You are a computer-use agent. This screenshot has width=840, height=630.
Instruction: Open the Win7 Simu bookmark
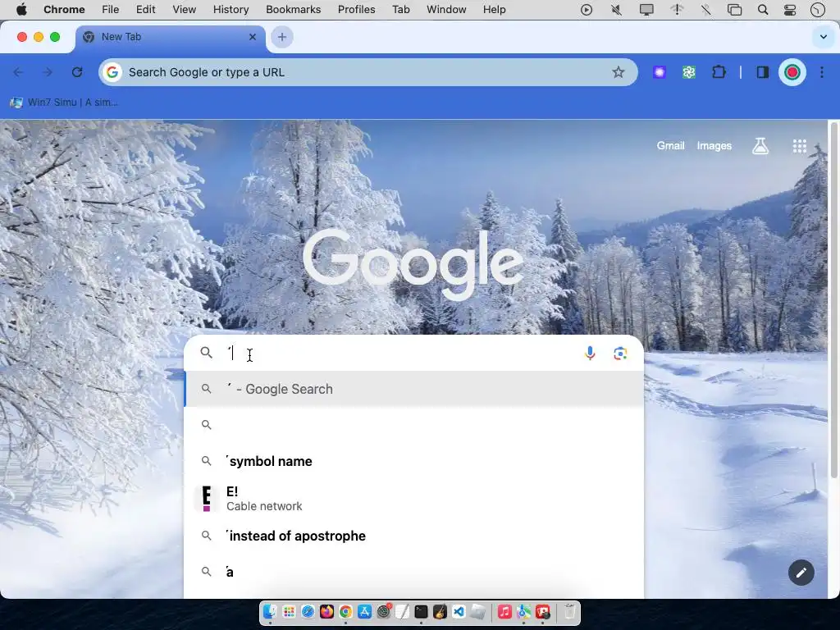click(64, 103)
